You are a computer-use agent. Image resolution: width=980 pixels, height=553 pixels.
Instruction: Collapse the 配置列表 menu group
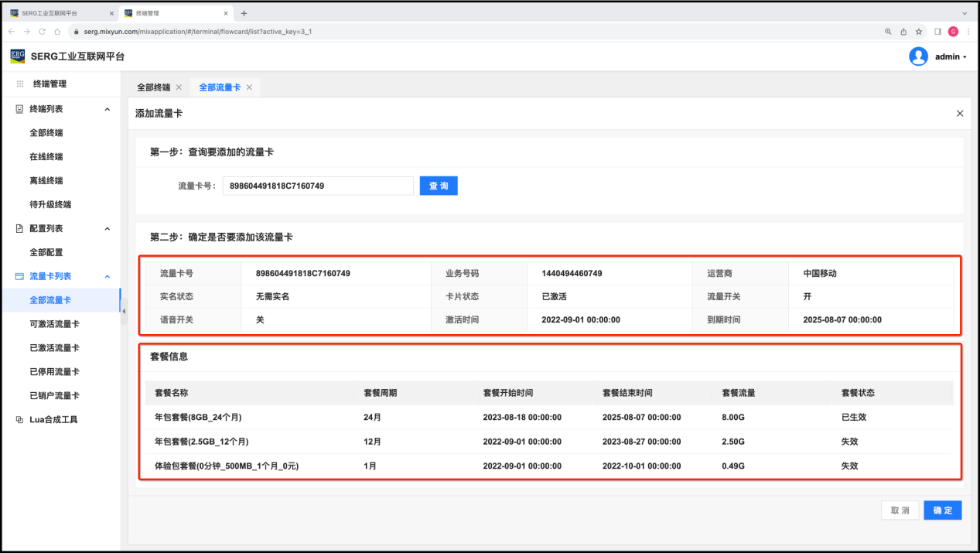pyautogui.click(x=107, y=229)
